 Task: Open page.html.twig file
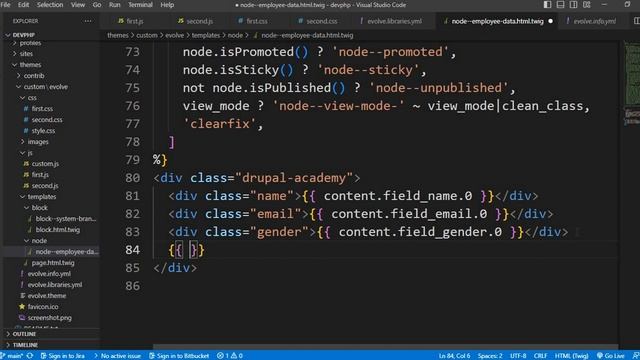[53, 263]
